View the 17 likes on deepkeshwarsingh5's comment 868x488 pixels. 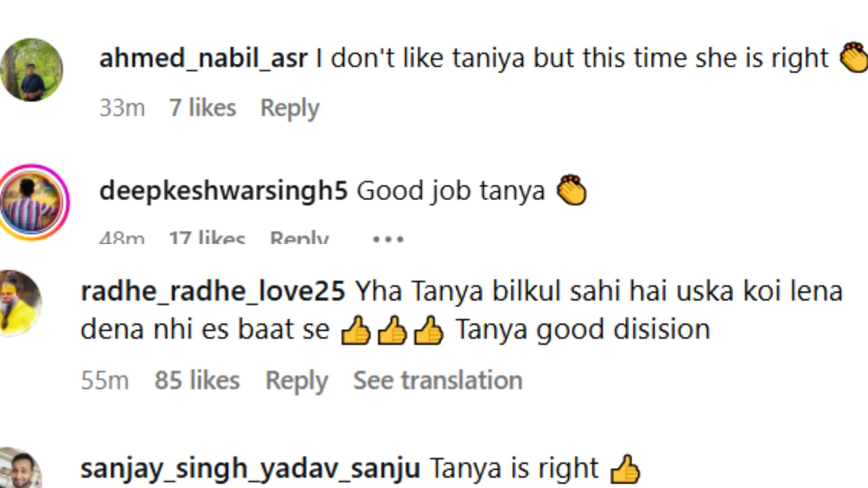(207, 238)
